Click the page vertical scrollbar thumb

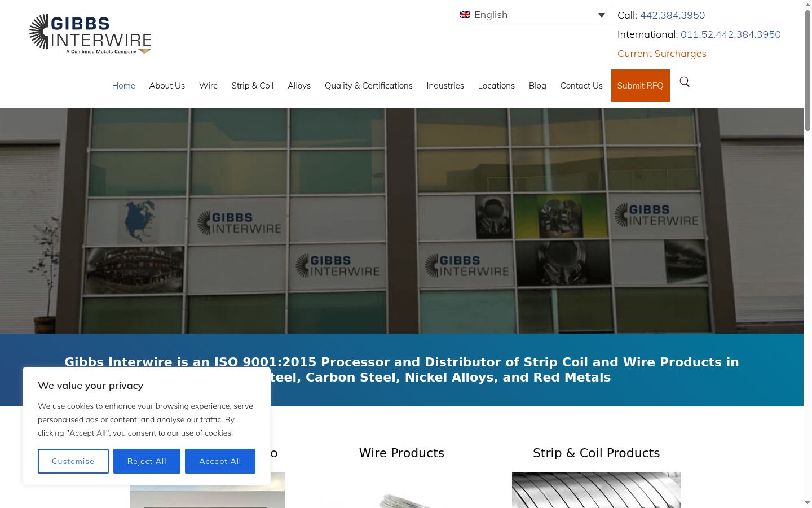[x=807, y=71]
